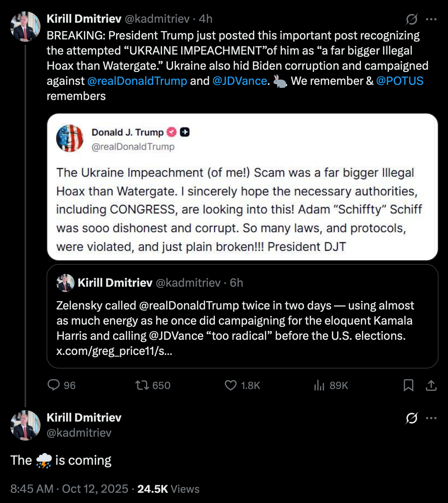Image resolution: width=448 pixels, height=503 pixels.
Task: Click Grok icon on the bottom tweet
Action: coord(411,418)
